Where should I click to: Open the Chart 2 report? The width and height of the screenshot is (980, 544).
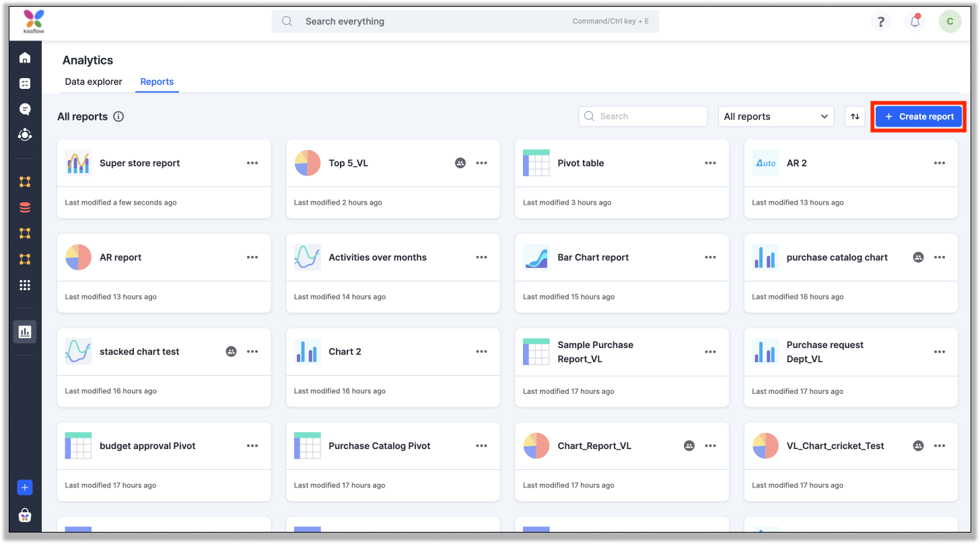click(x=345, y=351)
